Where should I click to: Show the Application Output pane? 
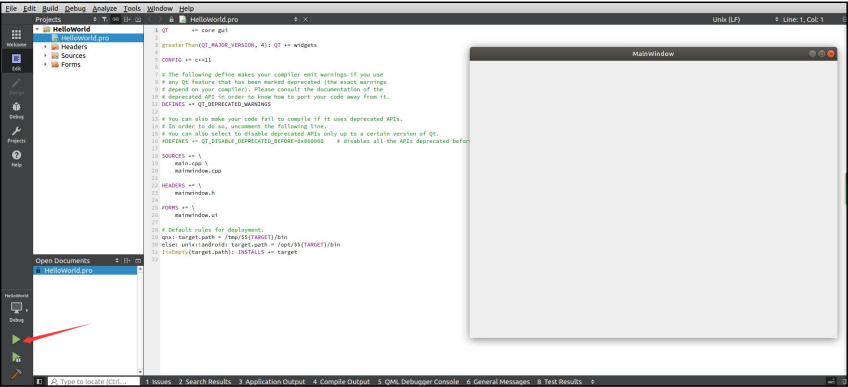(271, 382)
